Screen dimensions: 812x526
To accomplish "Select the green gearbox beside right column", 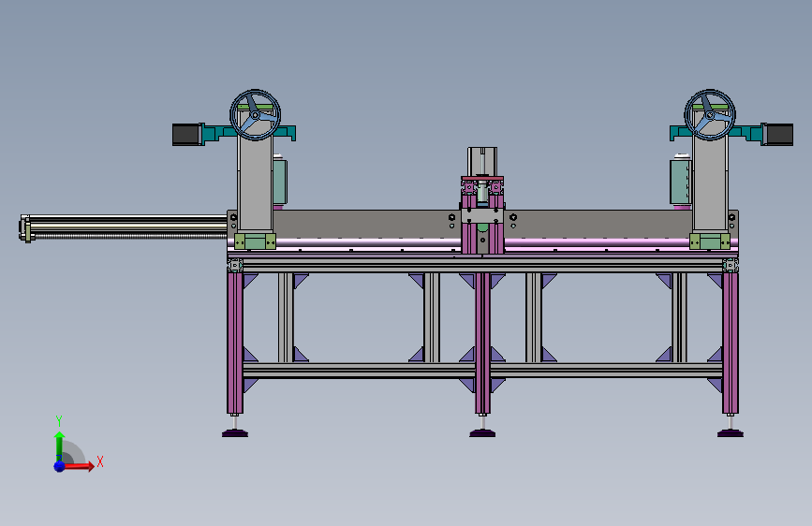I will (681, 182).
